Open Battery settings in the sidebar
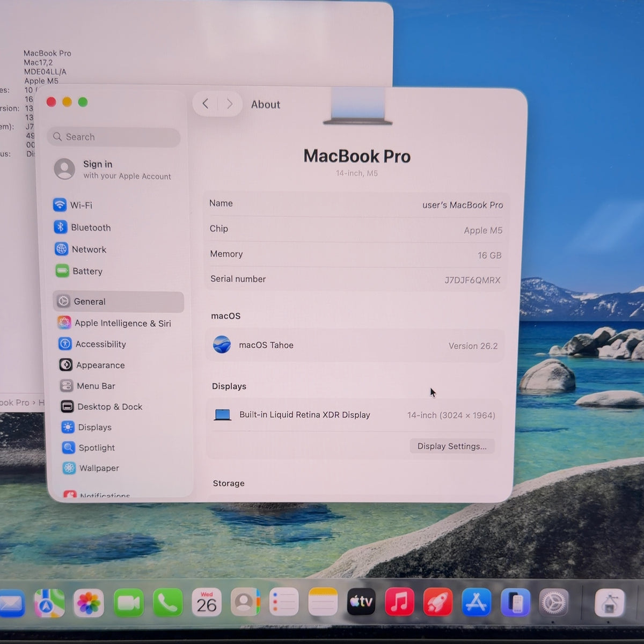The width and height of the screenshot is (644, 644). click(79, 271)
